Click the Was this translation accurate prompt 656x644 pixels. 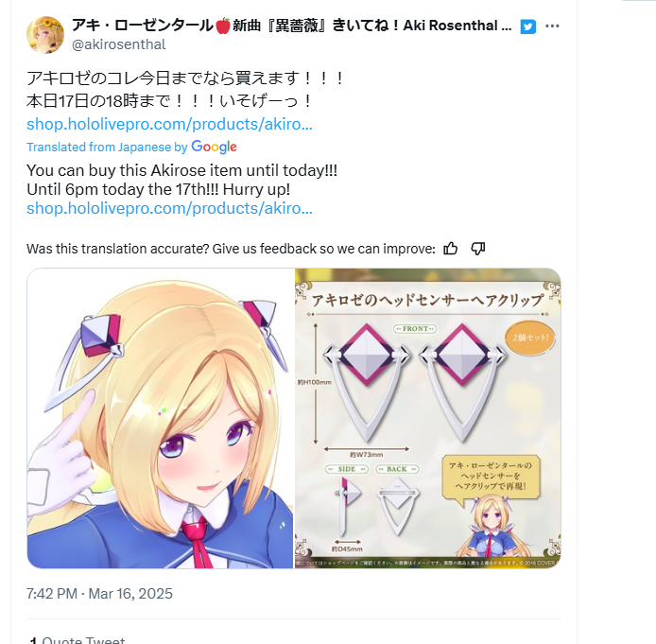coord(231,249)
